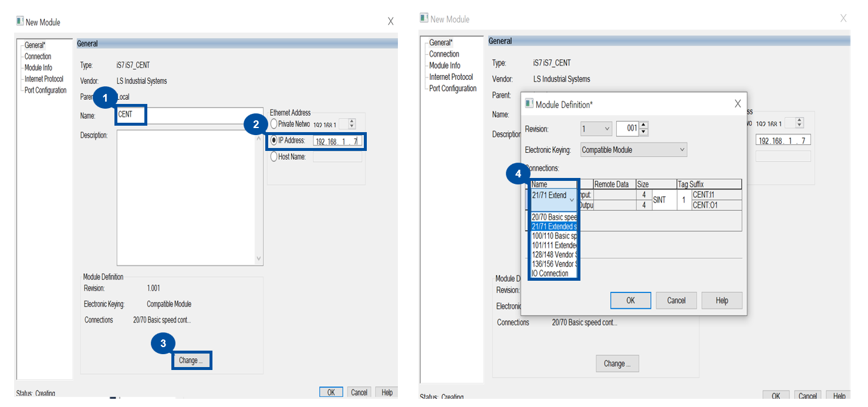Open Internet Protocol settings
Image resolution: width=868 pixels, height=407 pixels.
coord(43,78)
